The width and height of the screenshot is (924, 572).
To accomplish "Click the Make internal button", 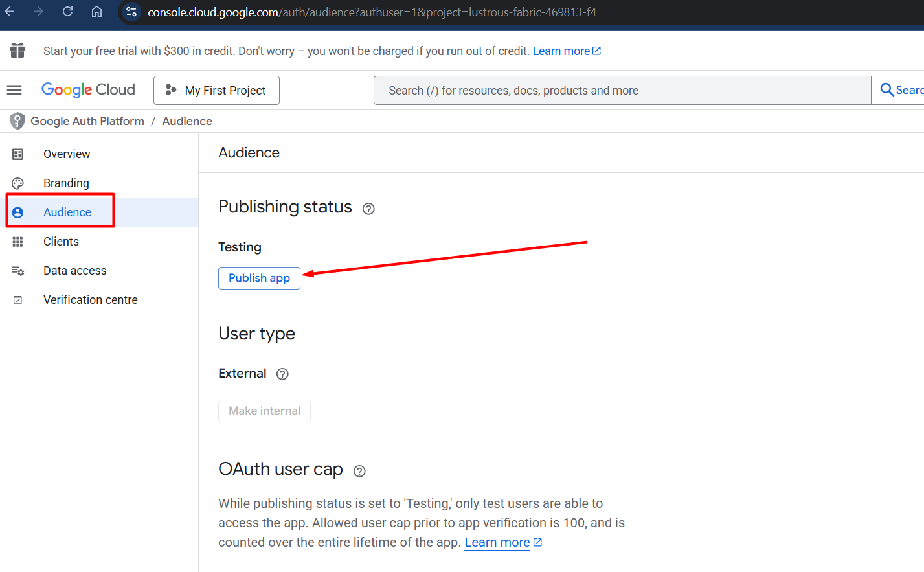I will pyautogui.click(x=264, y=411).
